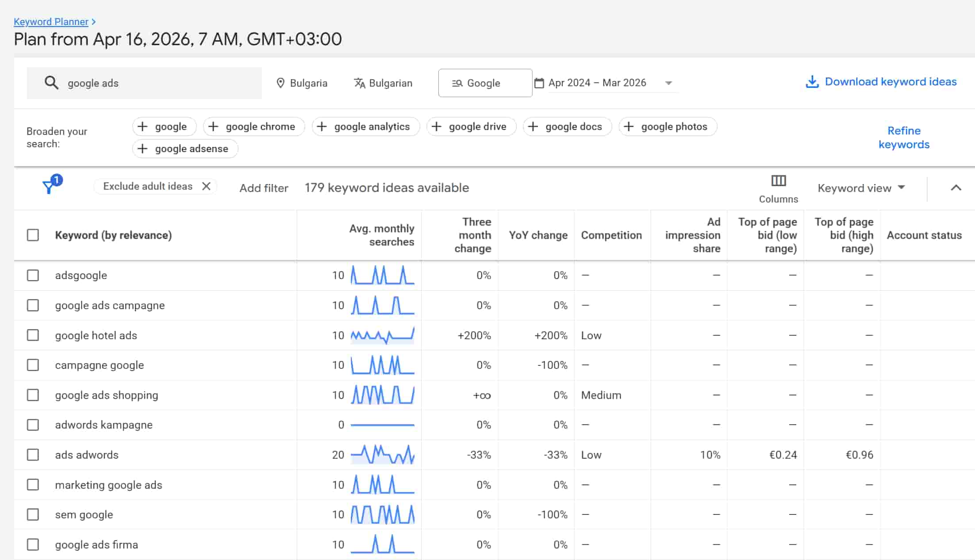Click the 179 keyword ideas available text

[x=387, y=188]
